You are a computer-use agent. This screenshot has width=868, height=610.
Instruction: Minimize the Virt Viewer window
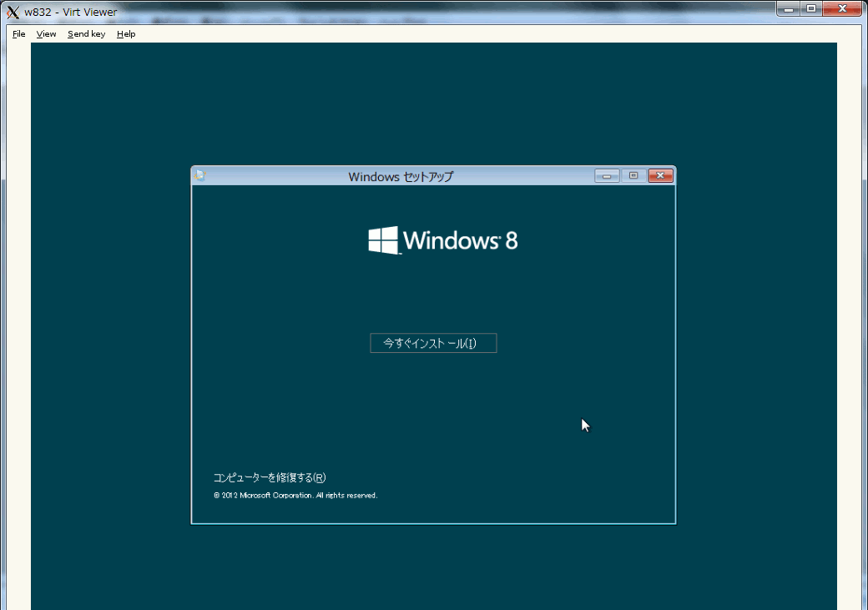(x=788, y=8)
